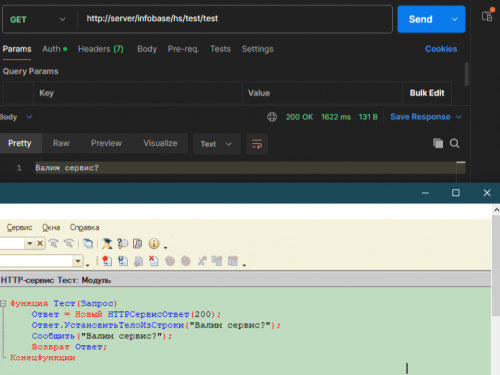Click the find previous binoculars icon
This screenshot has height=375, width=500.
69,244
